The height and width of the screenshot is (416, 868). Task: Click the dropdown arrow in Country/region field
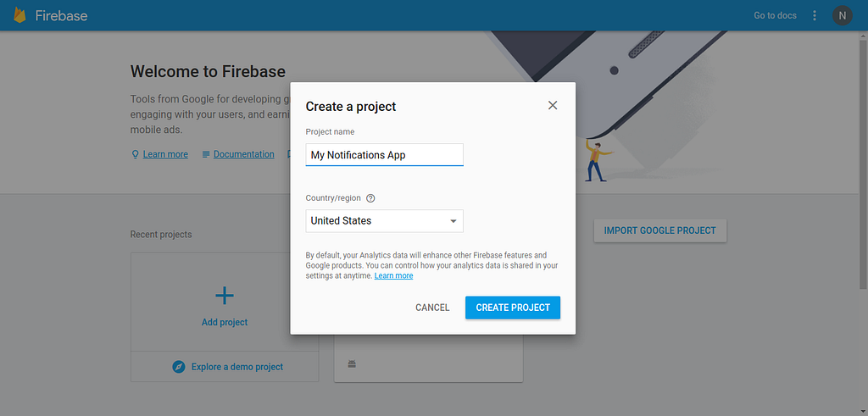453,221
